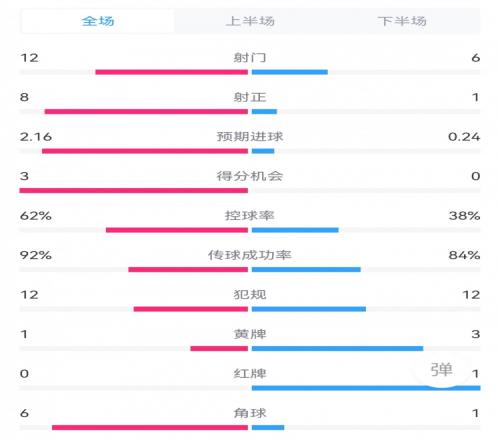Image resolution: width=500 pixels, height=440 pixels.
Task: Click the 得分机会 scoring chances label
Action: [250, 176]
